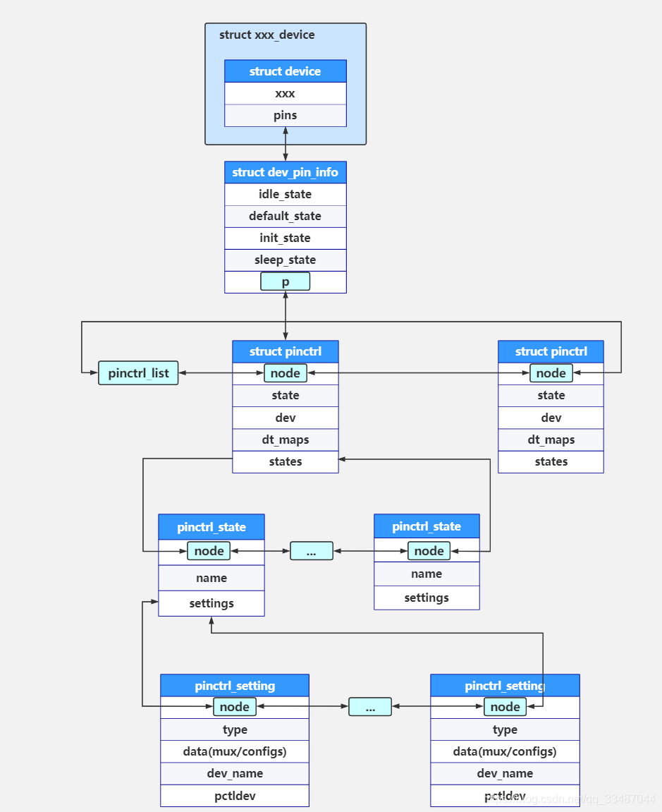Image resolution: width=662 pixels, height=812 pixels.
Task: Select the 'idle_state' field
Action: (286, 194)
